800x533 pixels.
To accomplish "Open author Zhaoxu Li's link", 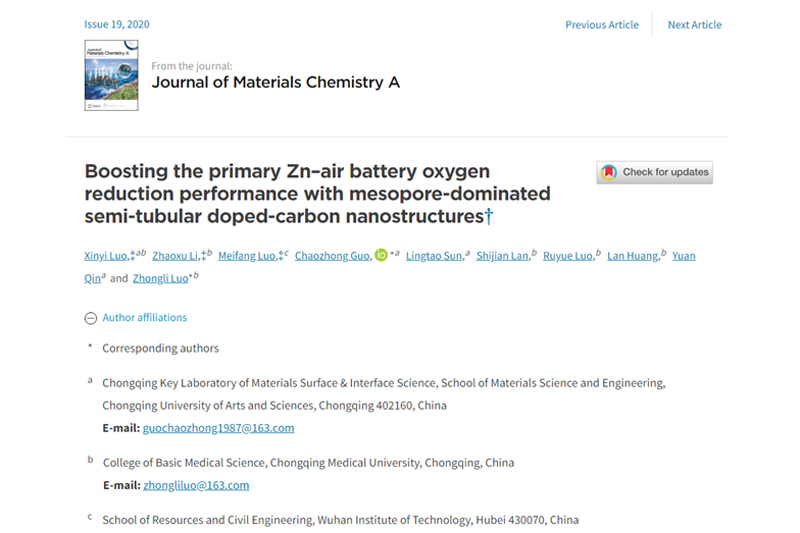I will pos(173,256).
